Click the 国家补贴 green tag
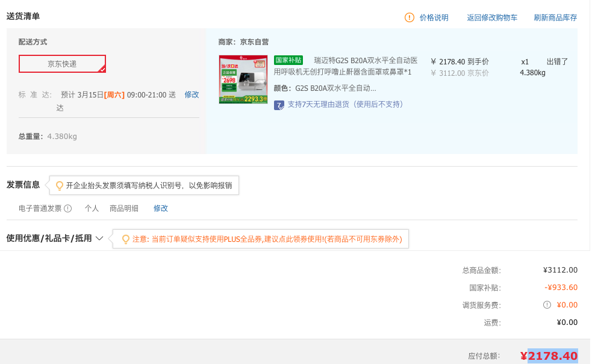Screen dimensions: 595x364 click(x=288, y=60)
